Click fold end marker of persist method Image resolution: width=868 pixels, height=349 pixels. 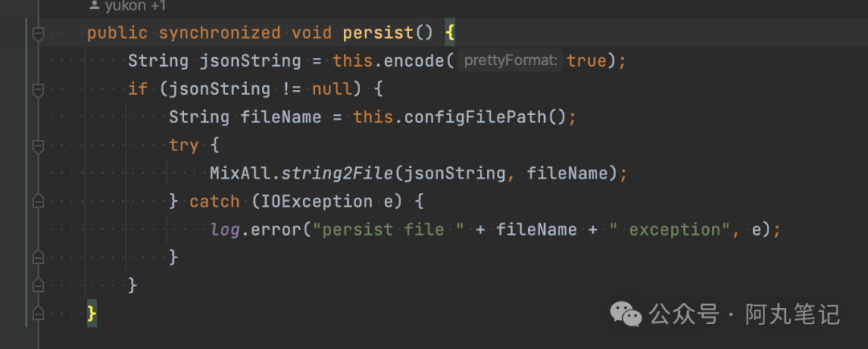[37, 313]
